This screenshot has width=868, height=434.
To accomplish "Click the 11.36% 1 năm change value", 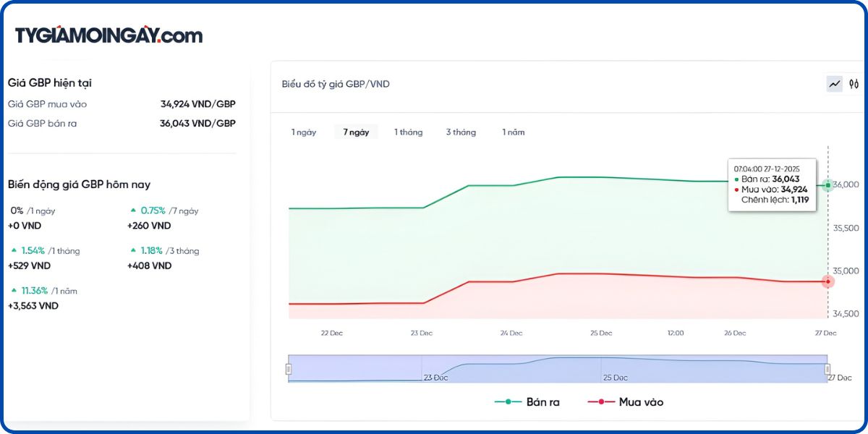I will point(34,291).
